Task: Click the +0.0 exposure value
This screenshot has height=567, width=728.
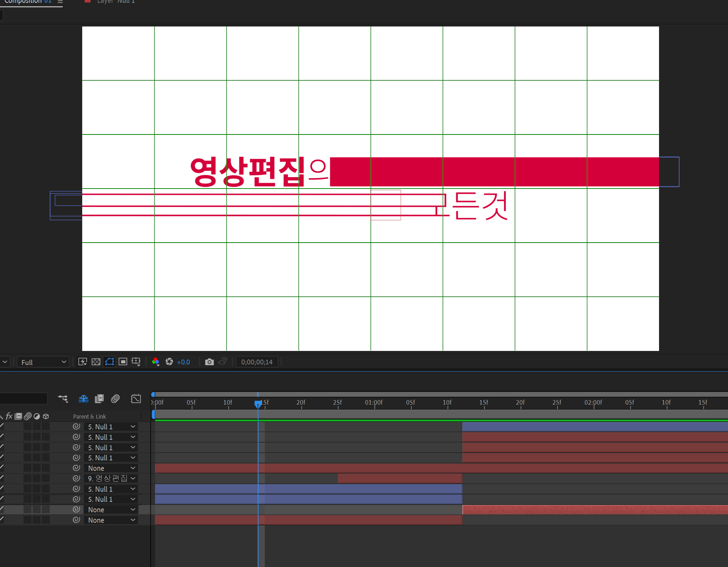Action: [x=184, y=362]
